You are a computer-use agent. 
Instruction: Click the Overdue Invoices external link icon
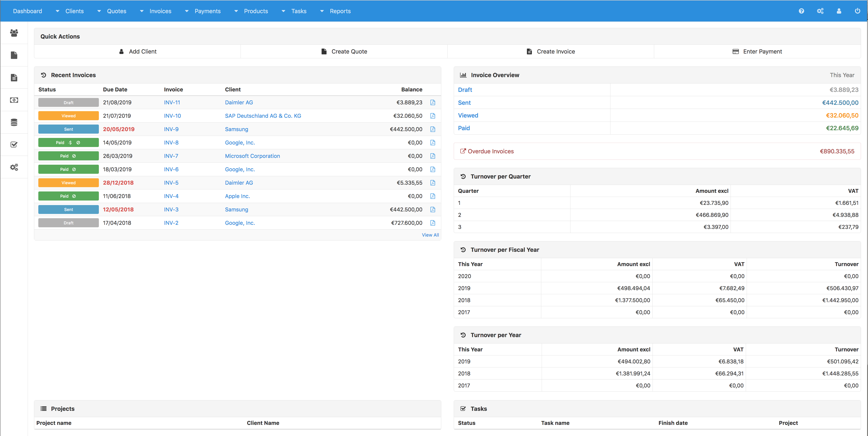click(463, 151)
